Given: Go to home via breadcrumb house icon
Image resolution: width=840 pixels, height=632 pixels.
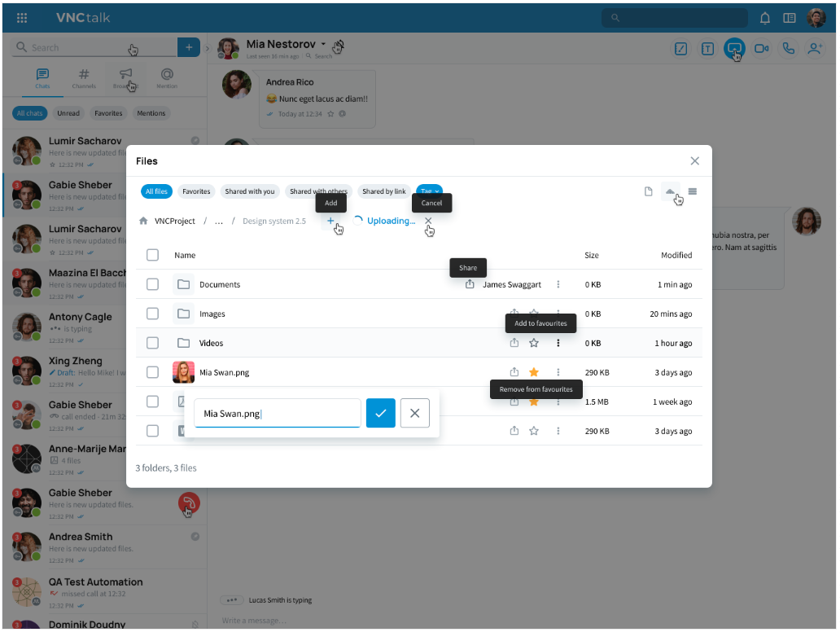Looking at the screenshot, I should click(143, 221).
